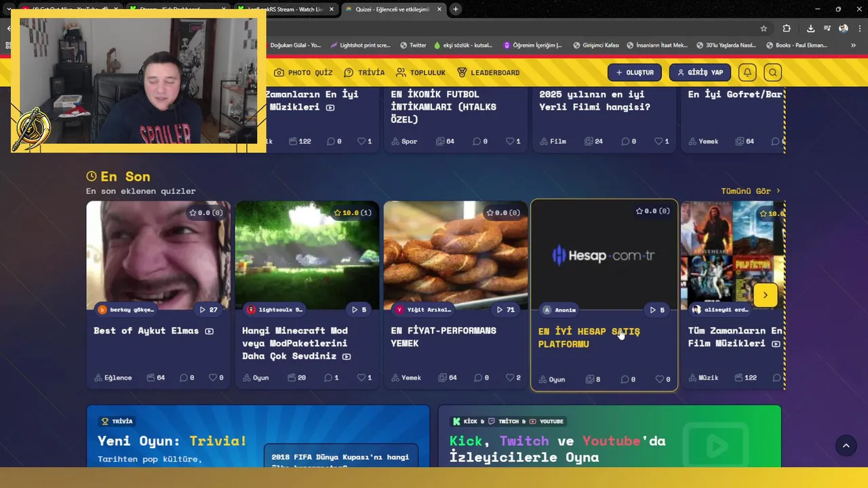
Task: Switch to the Quizei browser tab
Action: point(395,9)
